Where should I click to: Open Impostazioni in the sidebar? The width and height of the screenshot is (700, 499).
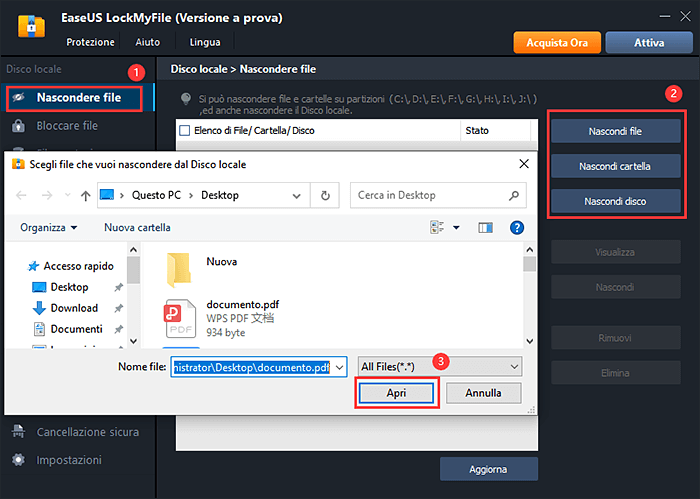[69, 460]
